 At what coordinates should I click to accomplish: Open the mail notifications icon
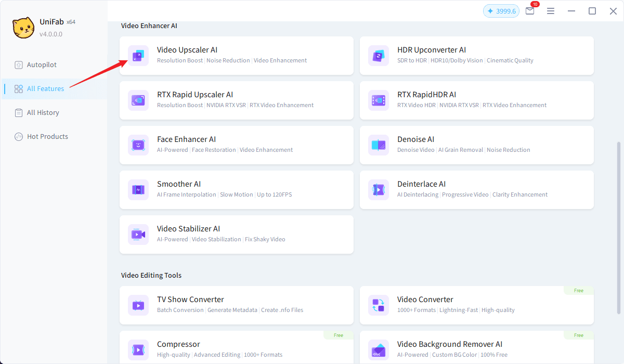click(x=530, y=11)
